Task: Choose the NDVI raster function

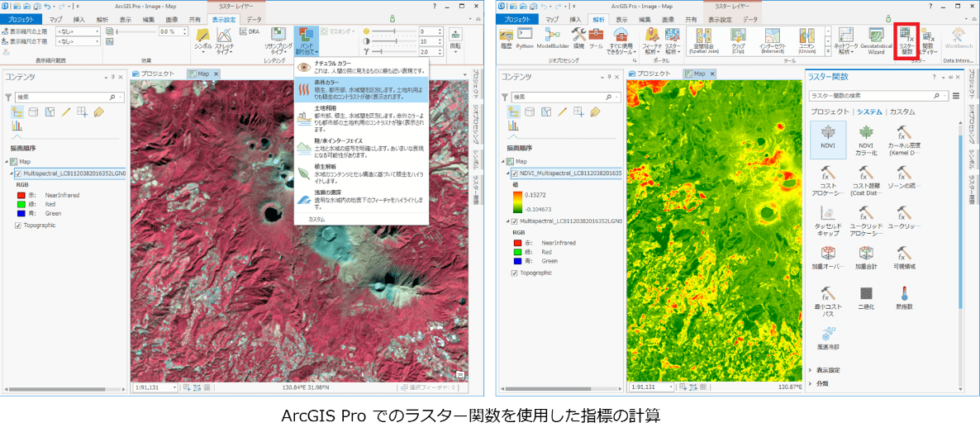Action: [x=827, y=136]
